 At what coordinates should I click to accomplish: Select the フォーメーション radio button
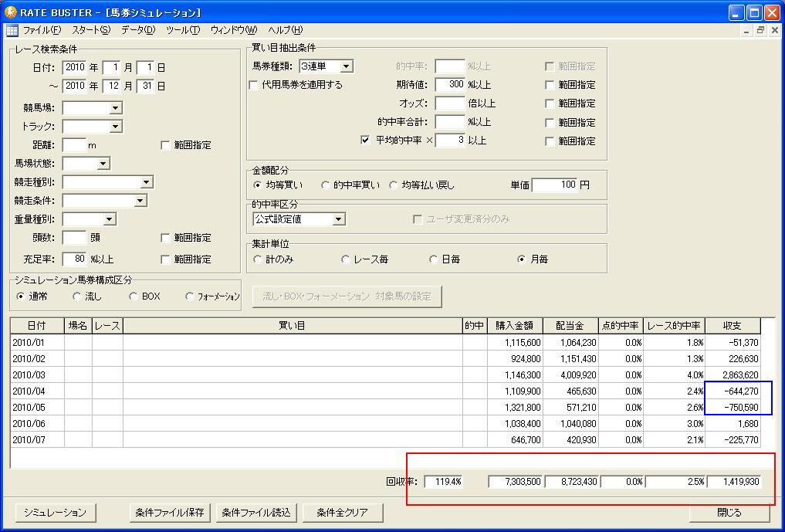tap(189, 296)
